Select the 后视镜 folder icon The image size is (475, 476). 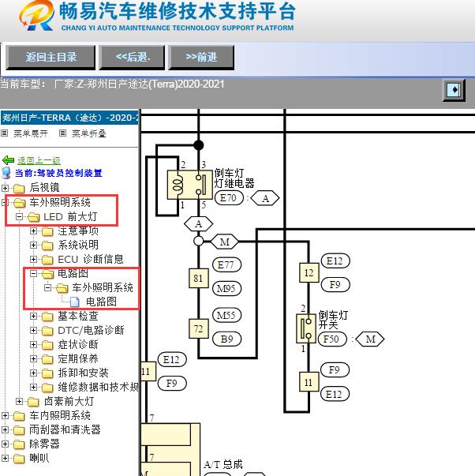[x=19, y=188]
